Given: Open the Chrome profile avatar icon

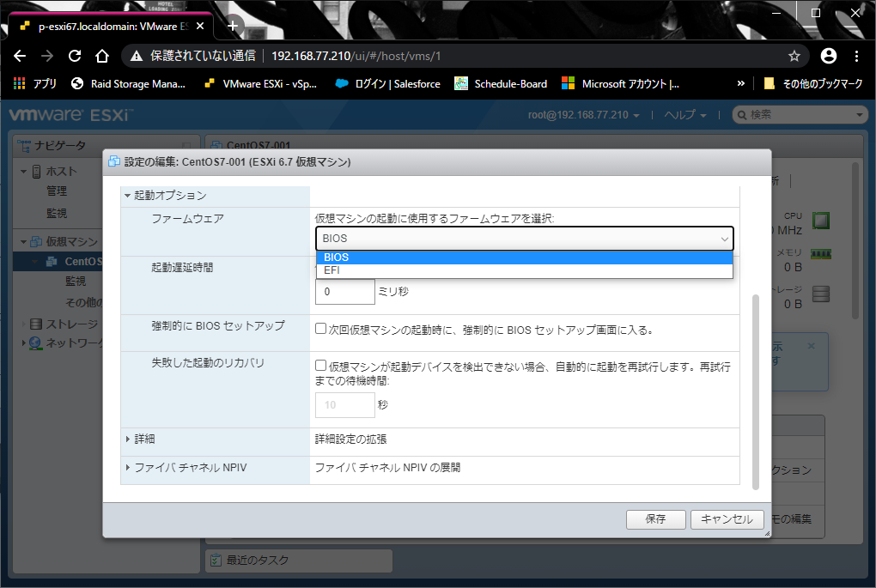Looking at the screenshot, I should [x=829, y=56].
